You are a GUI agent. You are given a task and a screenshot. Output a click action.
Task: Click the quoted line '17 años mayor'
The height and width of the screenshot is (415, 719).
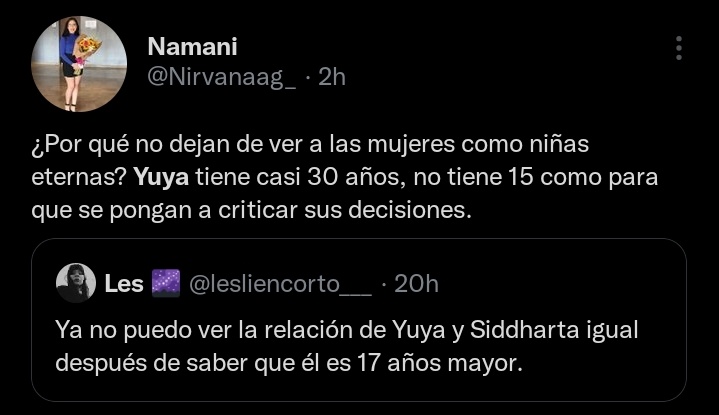tap(440, 363)
